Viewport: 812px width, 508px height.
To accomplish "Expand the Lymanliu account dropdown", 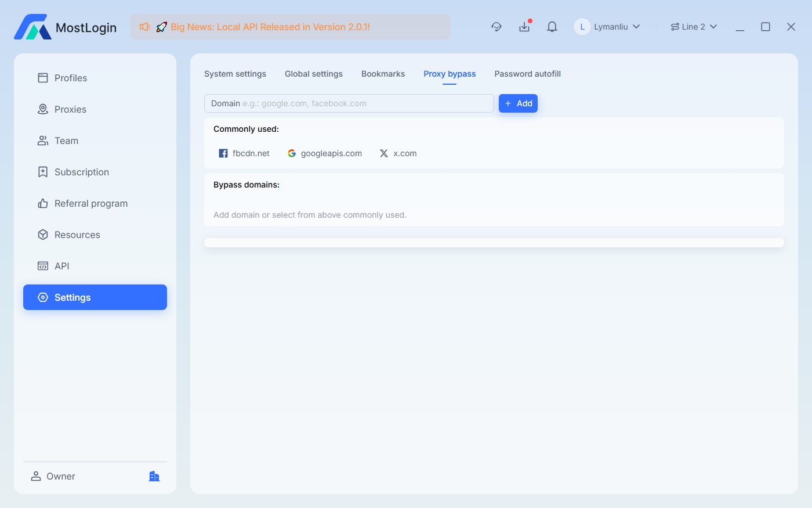I will [636, 27].
